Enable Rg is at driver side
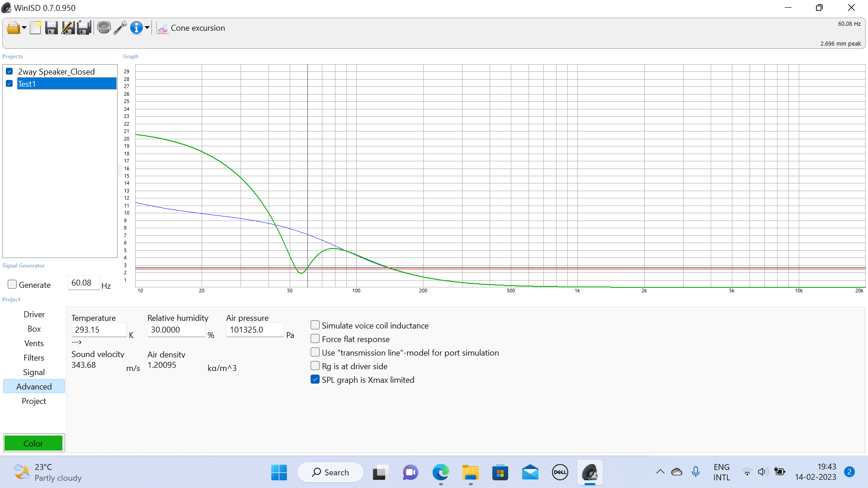 coord(315,366)
